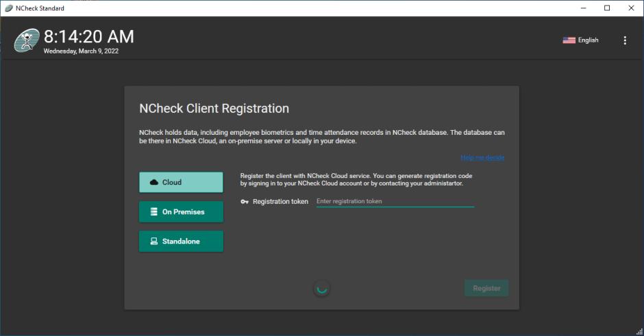Click the key icon beside Registration token

[245, 202]
